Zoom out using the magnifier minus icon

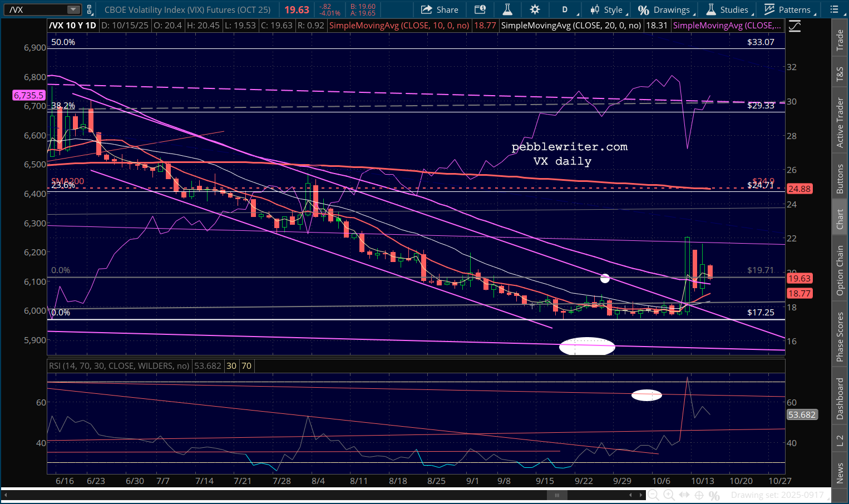click(x=654, y=495)
